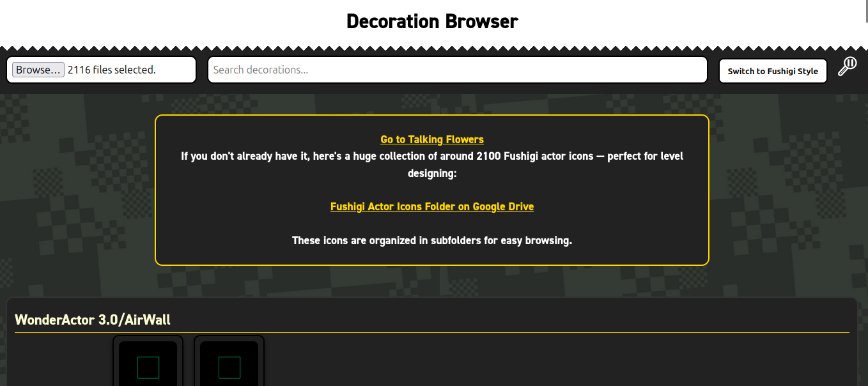
Task: Click the zigzag border below the page title
Action: pos(432,49)
